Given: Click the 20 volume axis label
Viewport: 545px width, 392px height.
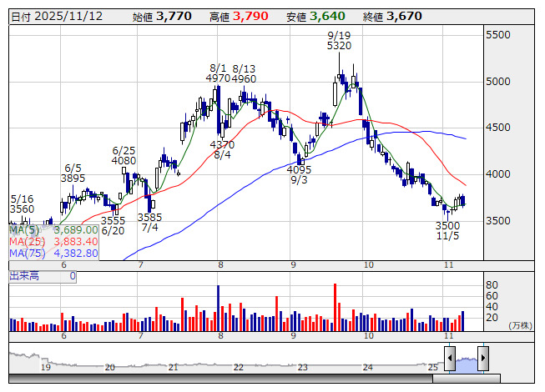Looking at the screenshot, I should tap(492, 317).
